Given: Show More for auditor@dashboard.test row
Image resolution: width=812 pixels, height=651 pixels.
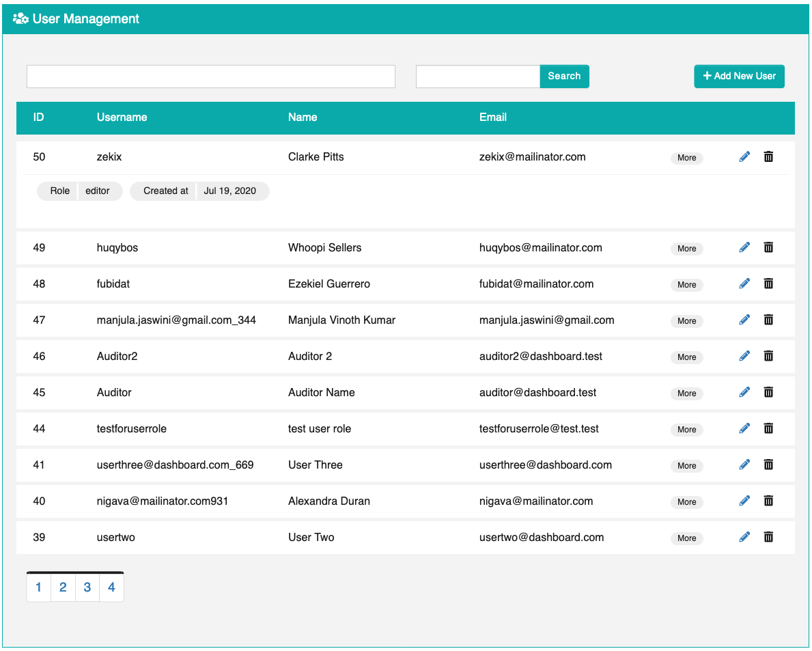Looking at the screenshot, I should coord(686,393).
